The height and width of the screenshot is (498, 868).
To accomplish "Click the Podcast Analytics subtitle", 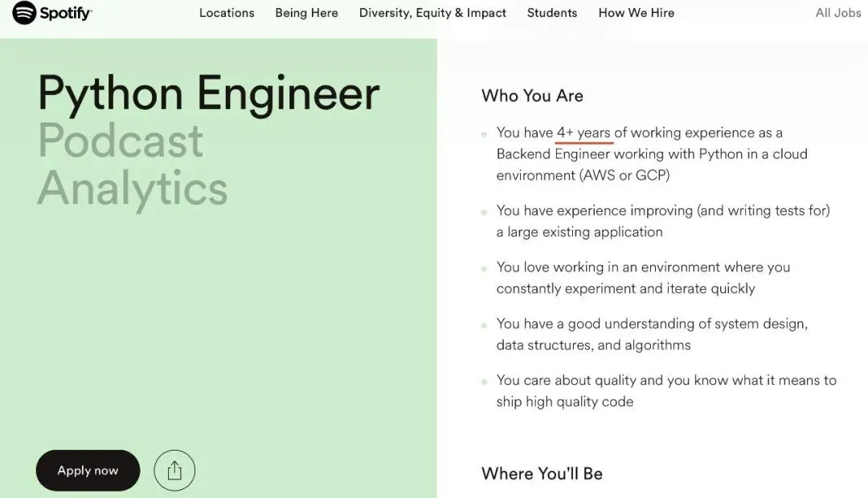I will pyautogui.click(x=133, y=165).
